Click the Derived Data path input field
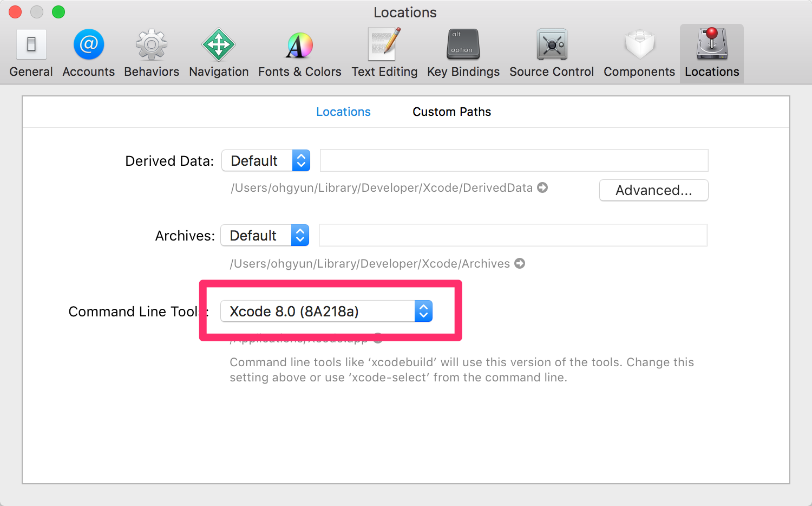Screen dimensions: 812x506 pyautogui.click(x=514, y=160)
